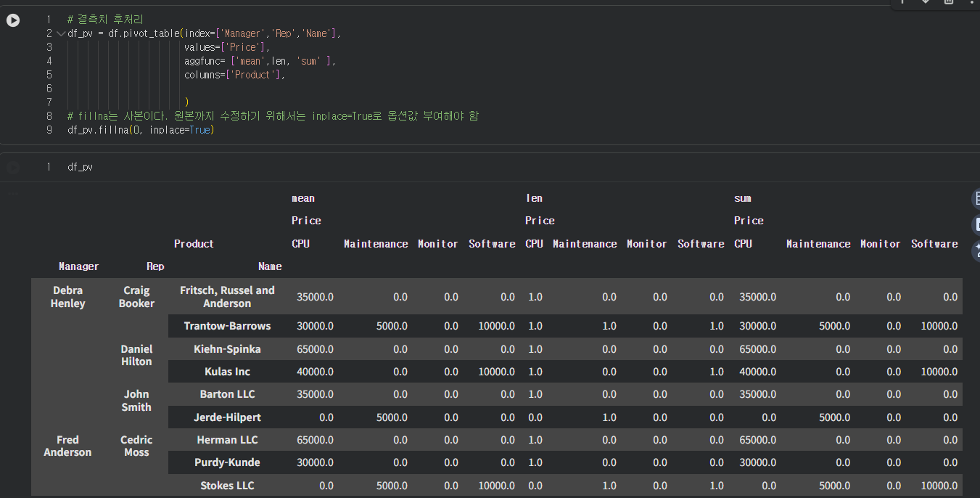Select 'Debra Henley' manager cell
This screenshot has width=980, height=498.
pyautogui.click(x=67, y=297)
